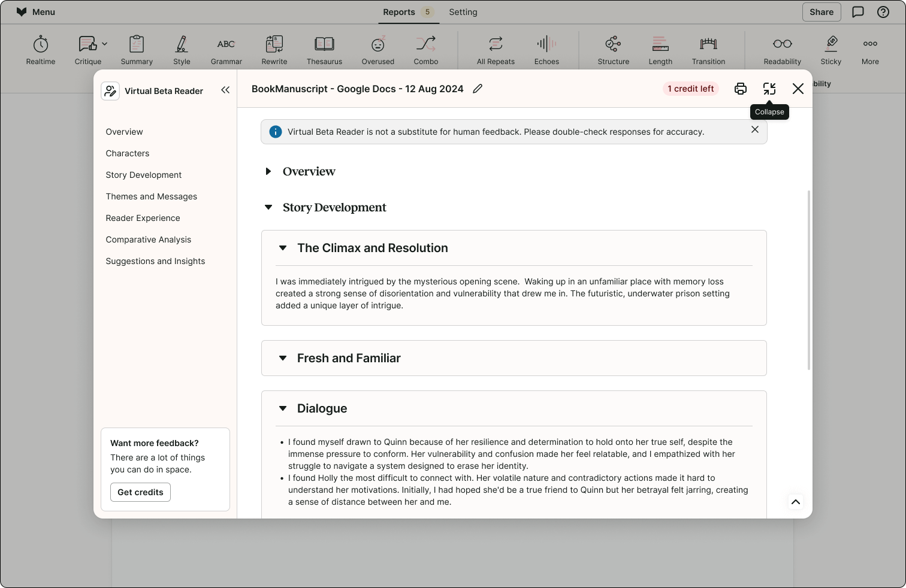Image resolution: width=906 pixels, height=588 pixels.
Task: Switch to the Setting tab
Action: 463,12
